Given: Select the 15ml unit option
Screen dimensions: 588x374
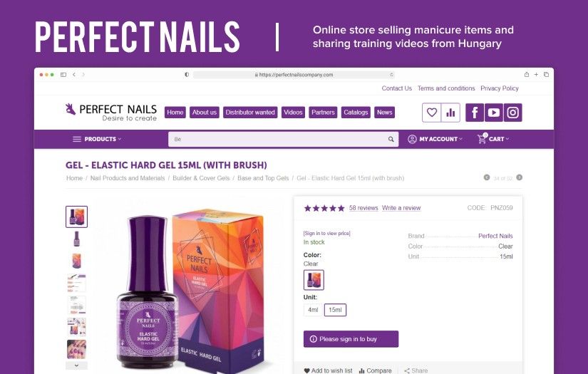Looking at the screenshot, I should [335, 310].
